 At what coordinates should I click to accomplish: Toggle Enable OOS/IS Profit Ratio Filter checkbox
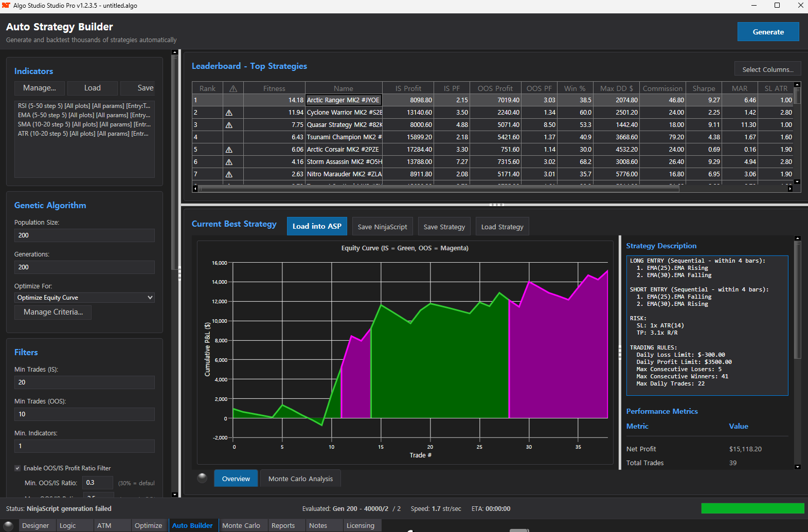17,468
